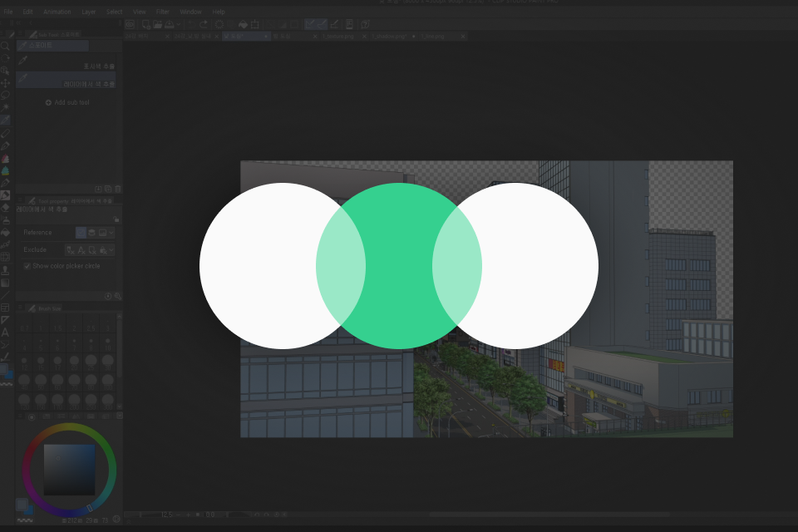Viewport: 798px width, 532px height.
Task: Open a file via folder icon
Action: (x=157, y=24)
